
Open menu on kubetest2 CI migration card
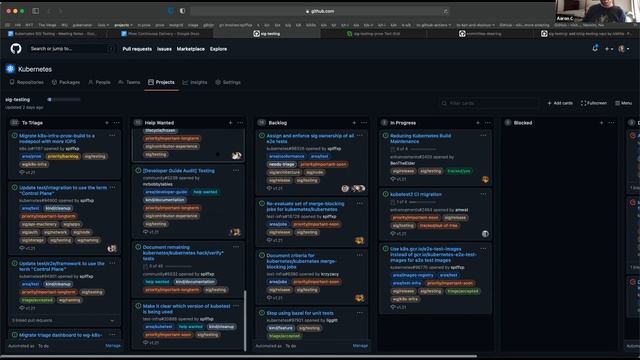tap(483, 194)
